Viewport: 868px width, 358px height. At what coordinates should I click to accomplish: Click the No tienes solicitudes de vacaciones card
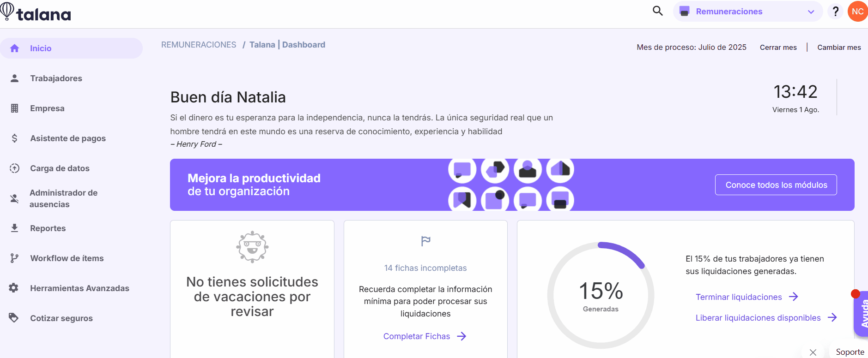coord(252,289)
